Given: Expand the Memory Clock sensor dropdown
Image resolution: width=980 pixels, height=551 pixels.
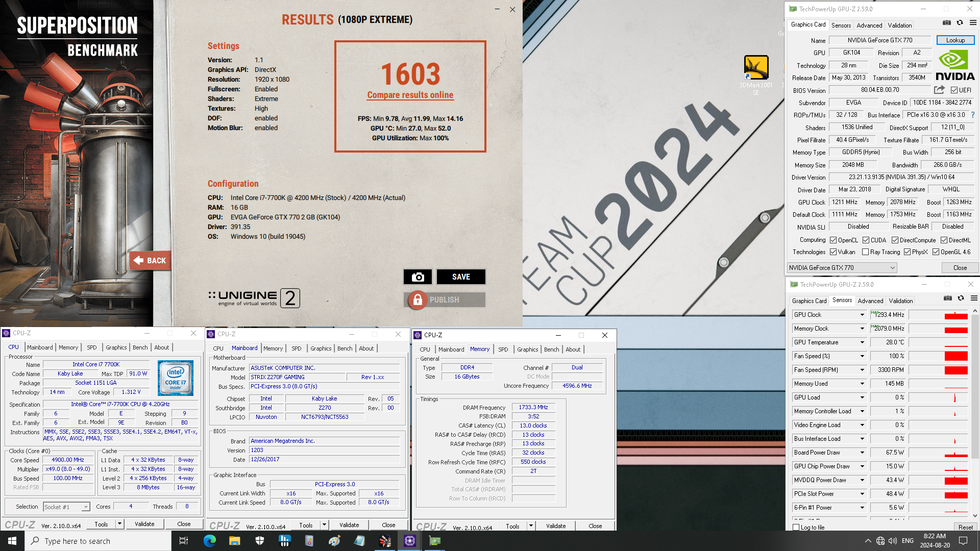Looking at the screenshot, I should tap(863, 329).
